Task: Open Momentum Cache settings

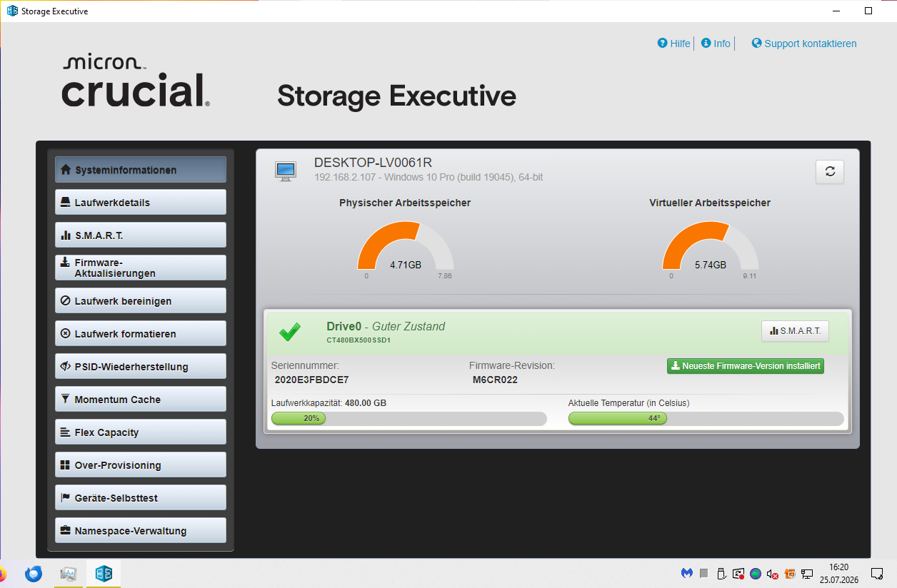Action: click(141, 399)
